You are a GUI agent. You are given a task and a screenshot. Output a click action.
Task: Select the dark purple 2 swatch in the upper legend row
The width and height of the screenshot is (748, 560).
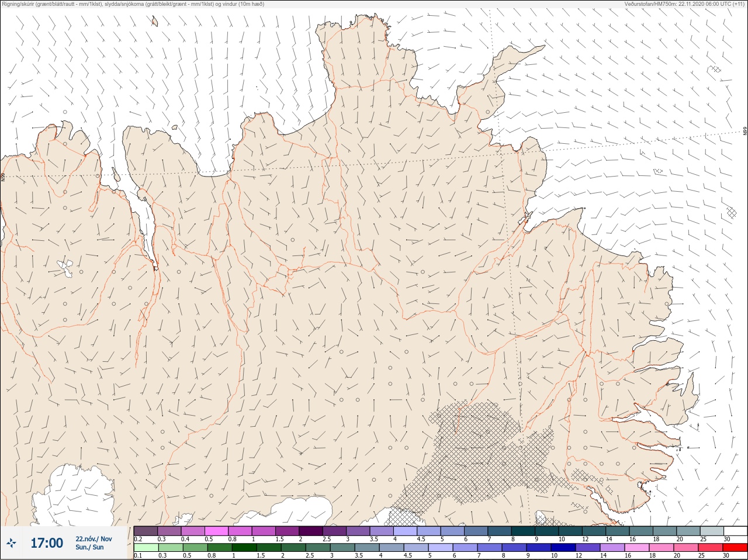tap(311, 531)
